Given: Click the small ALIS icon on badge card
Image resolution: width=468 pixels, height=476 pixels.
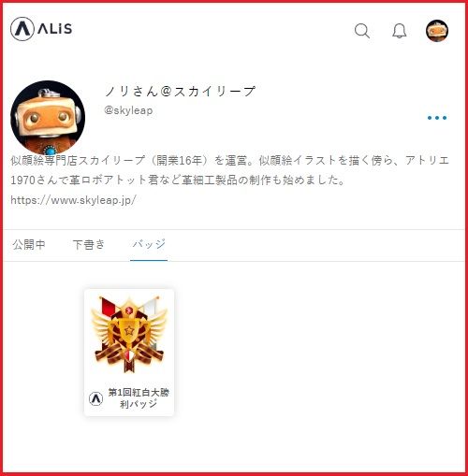Looking at the screenshot, I should 95,398.
